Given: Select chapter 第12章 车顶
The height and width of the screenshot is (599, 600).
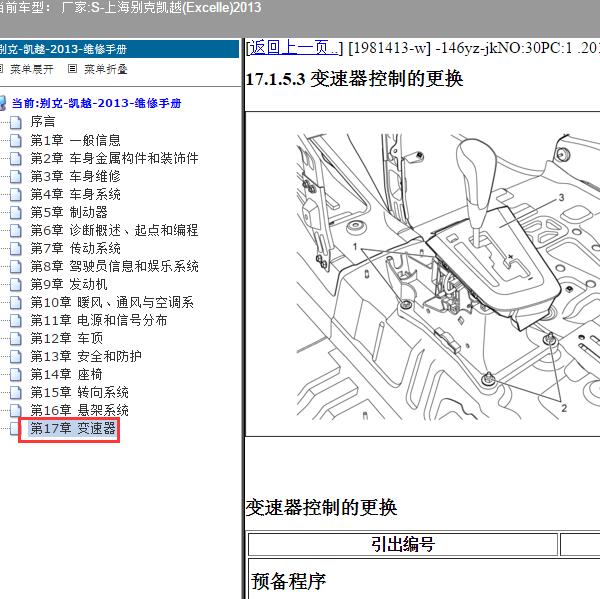Looking at the screenshot, I should point(67,338).
